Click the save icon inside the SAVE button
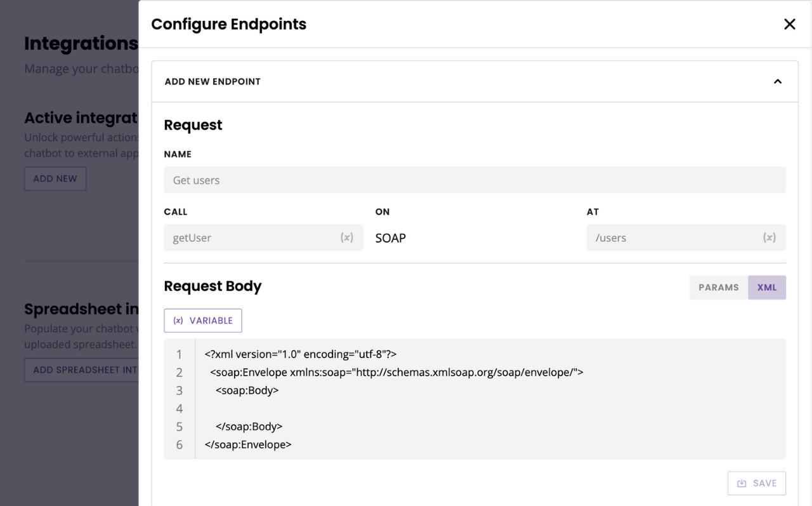 coord(743,483)
